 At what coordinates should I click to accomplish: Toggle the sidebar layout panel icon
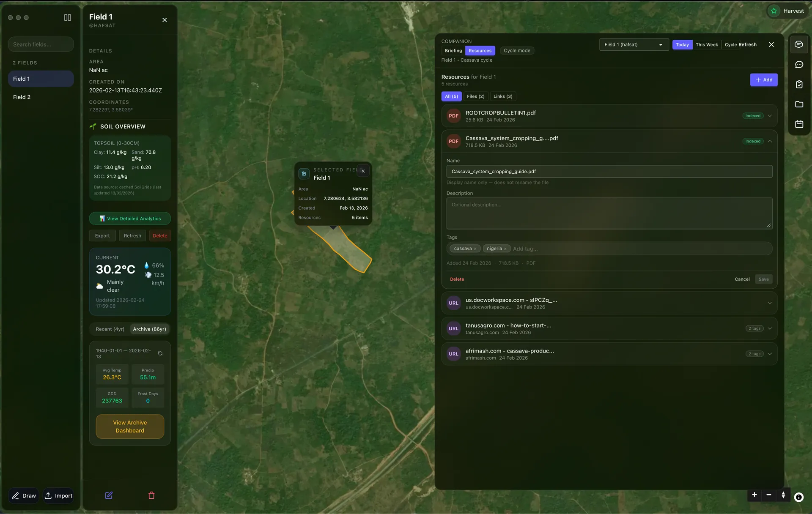click(x=67, y=18)
